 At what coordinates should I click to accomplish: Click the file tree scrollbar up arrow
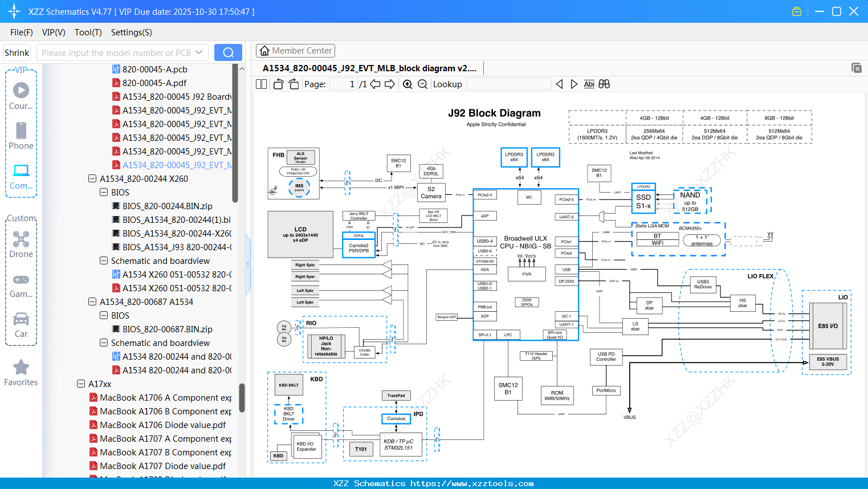pyautogui.click(x=242, y=69)
